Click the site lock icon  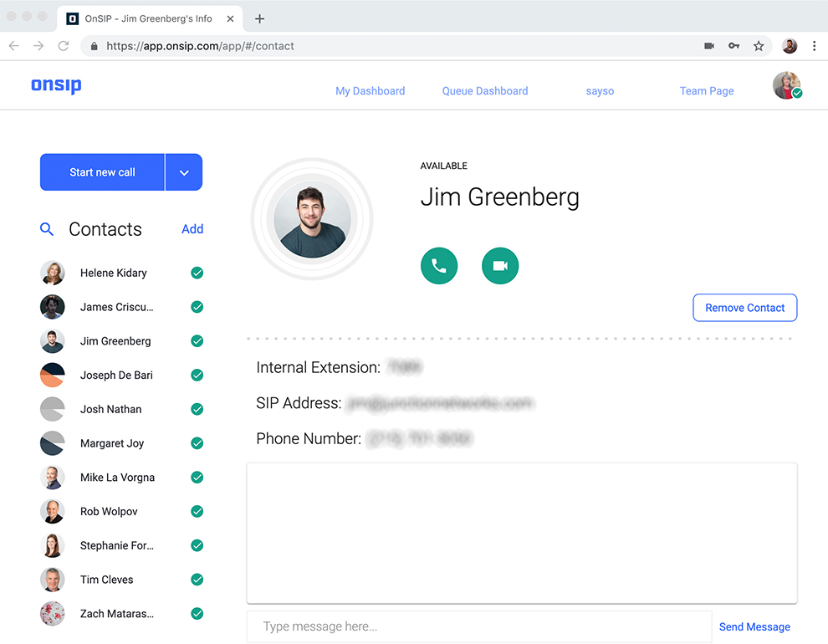pyautogui.click(x=94, y=46)
